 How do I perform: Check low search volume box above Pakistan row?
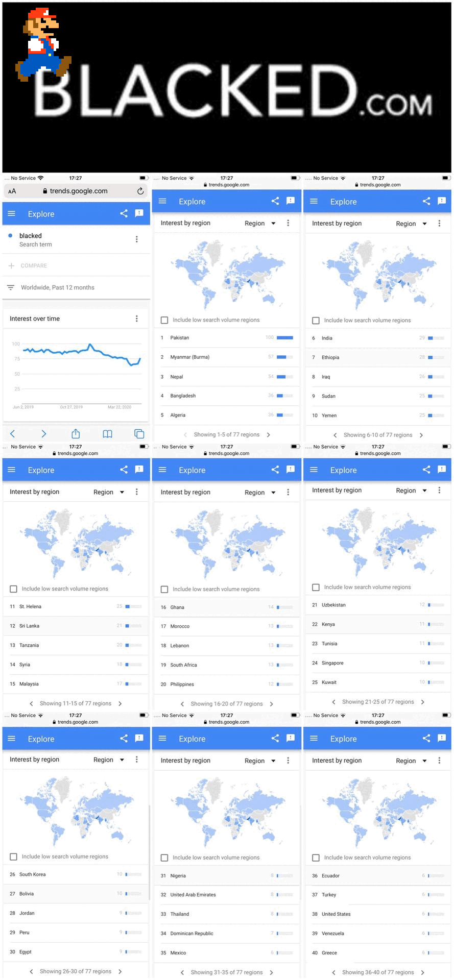point(164,320)
